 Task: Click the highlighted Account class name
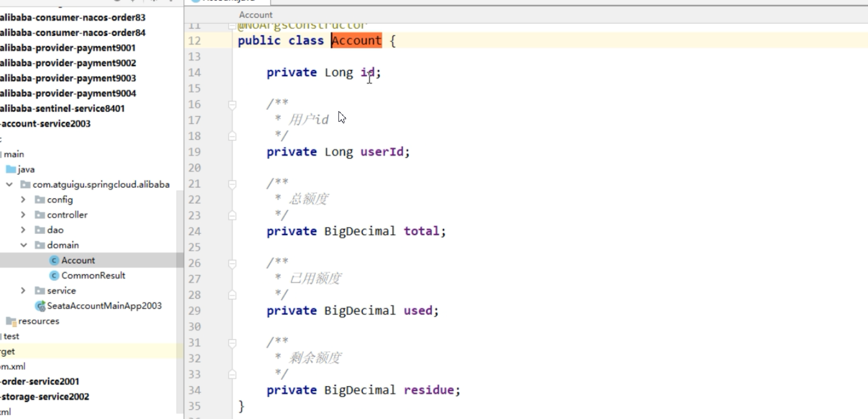356,41
